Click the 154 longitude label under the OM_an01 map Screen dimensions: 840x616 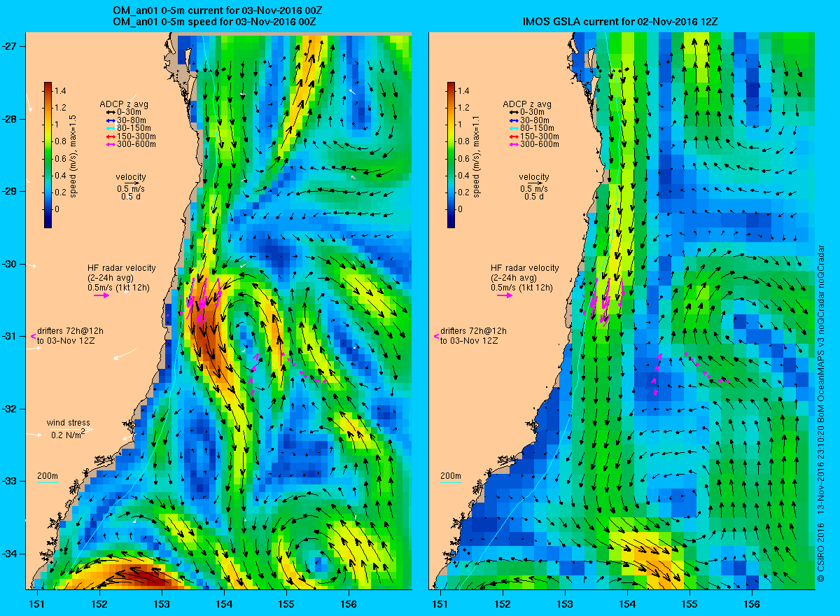coord(224,604)
